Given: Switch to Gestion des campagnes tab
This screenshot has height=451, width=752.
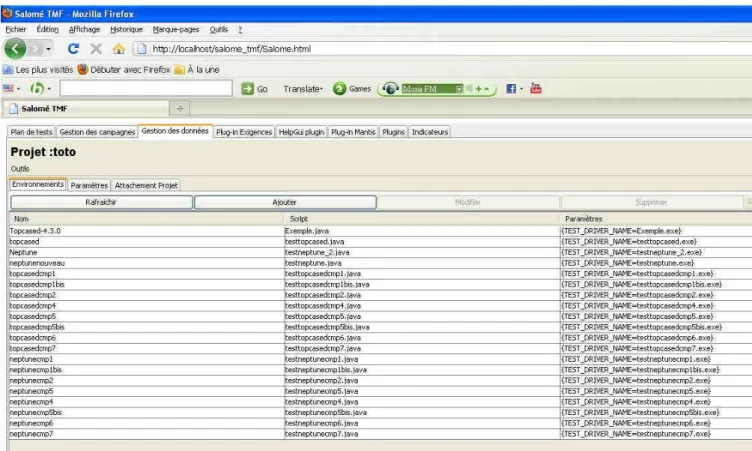Looking at the screenshot, I should click(97, 132).
